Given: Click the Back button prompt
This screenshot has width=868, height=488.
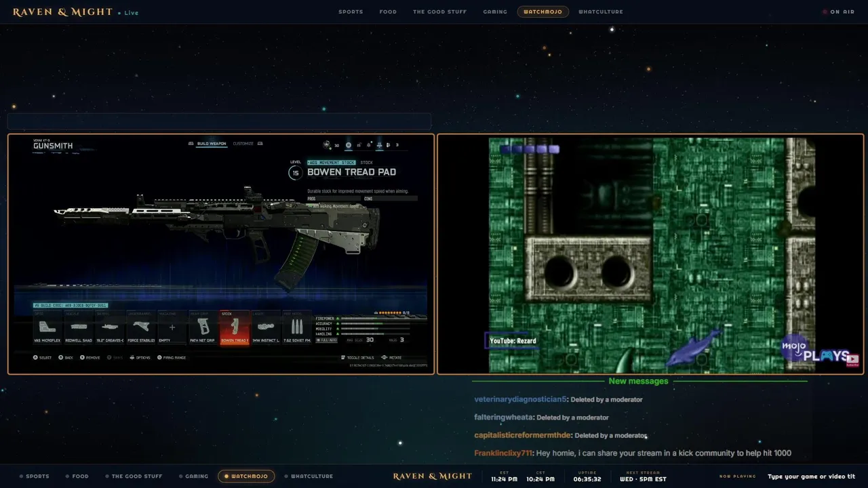Looking at the screenshot, I should (65, 357).
